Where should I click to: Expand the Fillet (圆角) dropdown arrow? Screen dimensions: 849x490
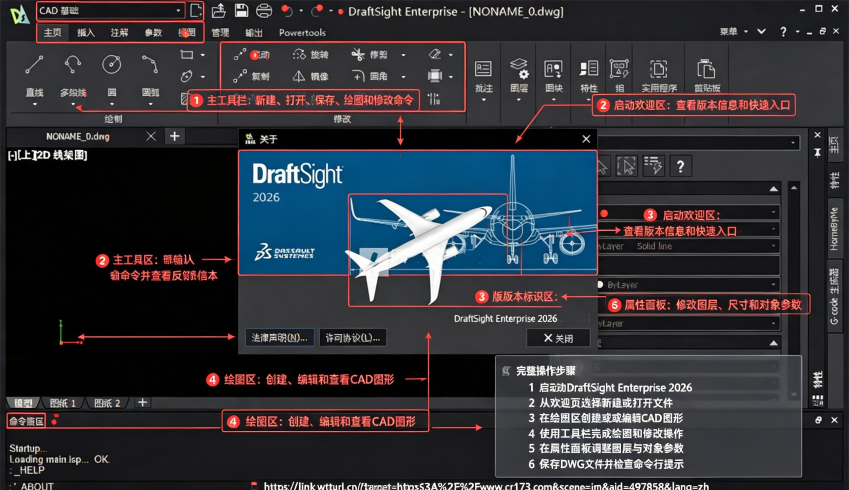pos(403,76)
